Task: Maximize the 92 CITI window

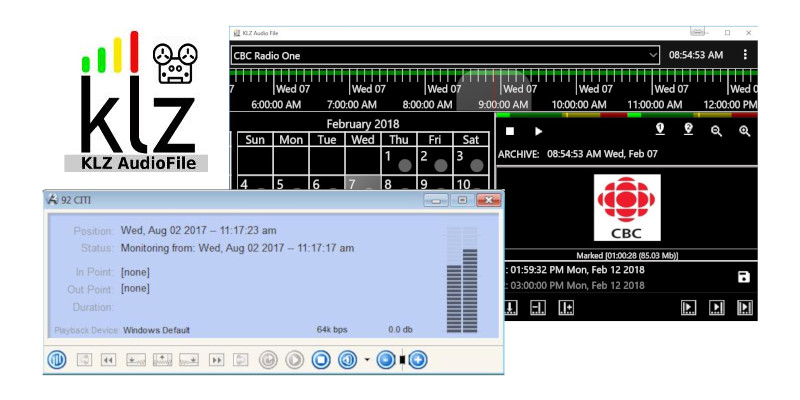Action: pyautogui.click(x=462, y=200)
